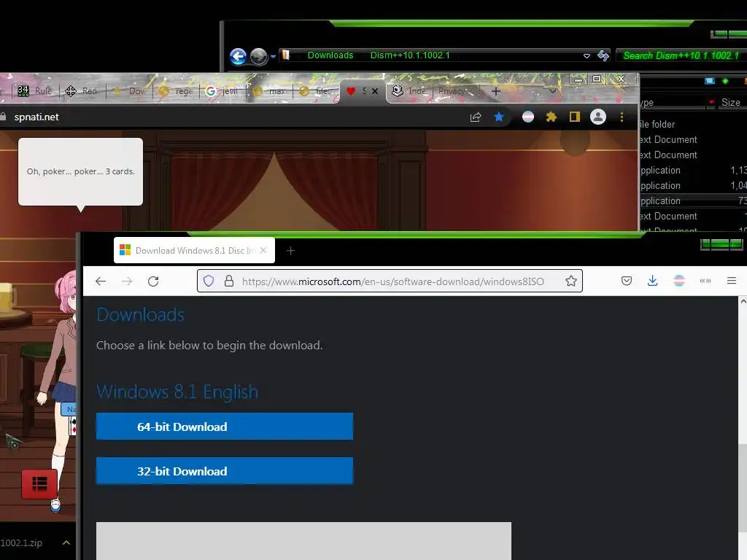Close the Download Windows 8.1 Firefox tab
Image resolution: width=747 pixels, height=560 pixels.
click(263, 251)
